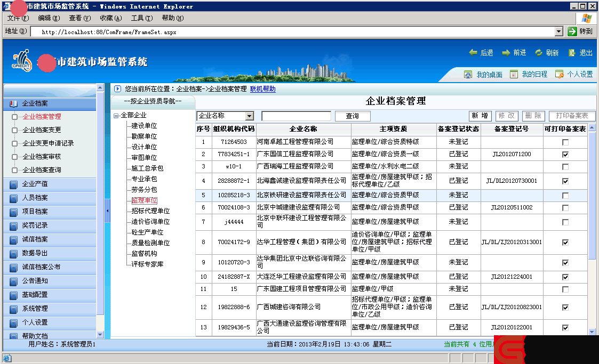Viewport: 599px width, 364px height.
Task: Select 造价咨询单位 in the navigation tree
Action: coord(150,222)
